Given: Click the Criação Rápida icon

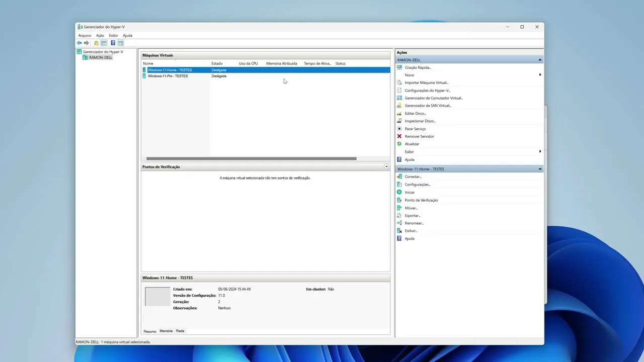Looking at the screenshot, I should point(399,67).
